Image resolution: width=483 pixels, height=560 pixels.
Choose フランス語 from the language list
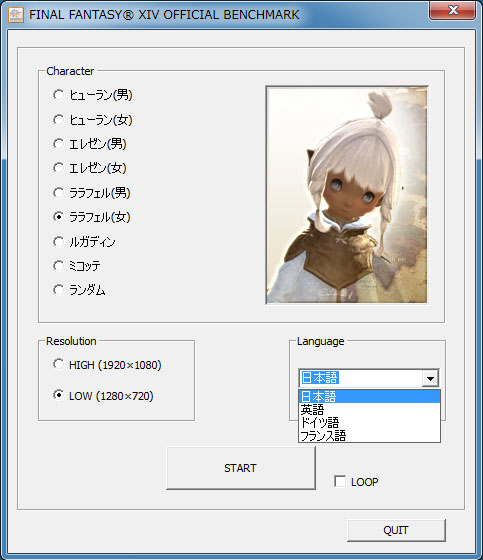(x=369, y=436)
